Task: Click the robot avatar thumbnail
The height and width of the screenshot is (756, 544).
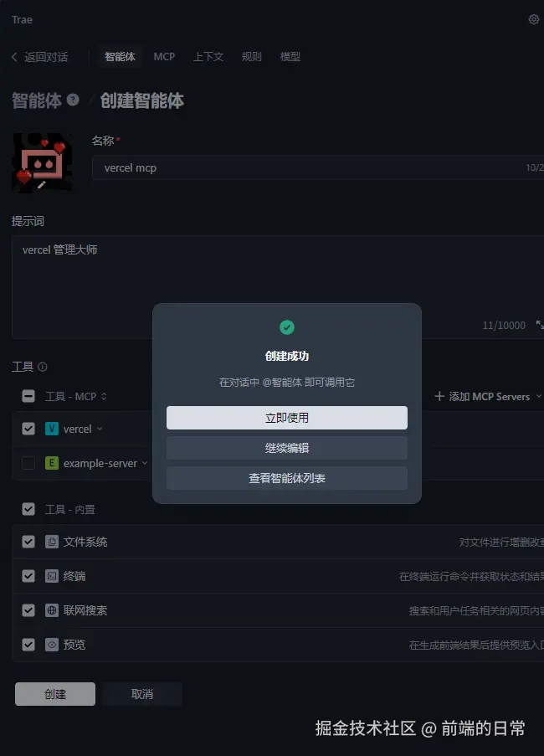Action: click(x=42, y=162)
